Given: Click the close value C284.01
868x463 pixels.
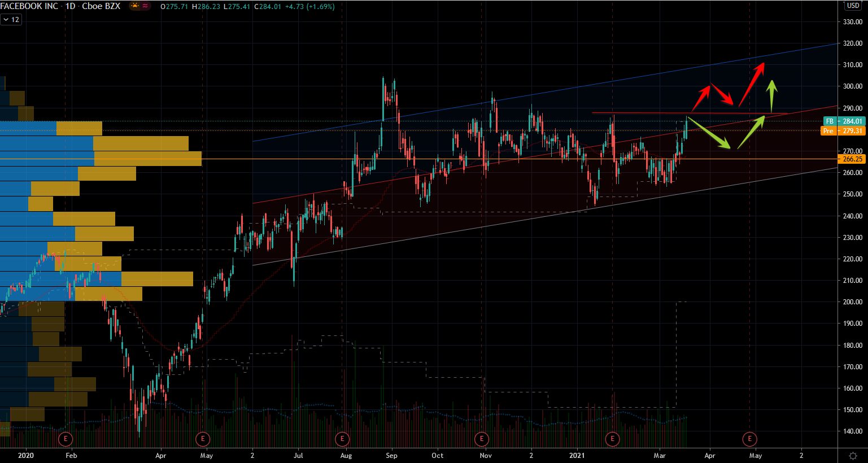Looking at the screenshot, I should (x=268, y=7).
